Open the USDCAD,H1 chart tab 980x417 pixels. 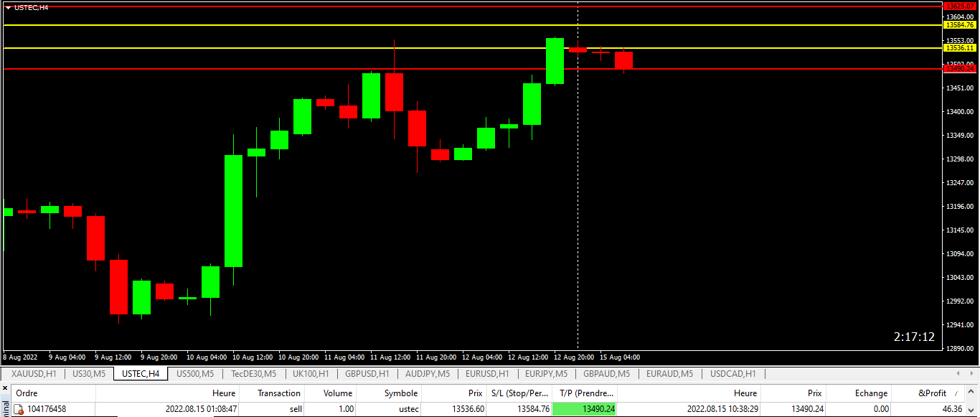[x=733, y=374]
